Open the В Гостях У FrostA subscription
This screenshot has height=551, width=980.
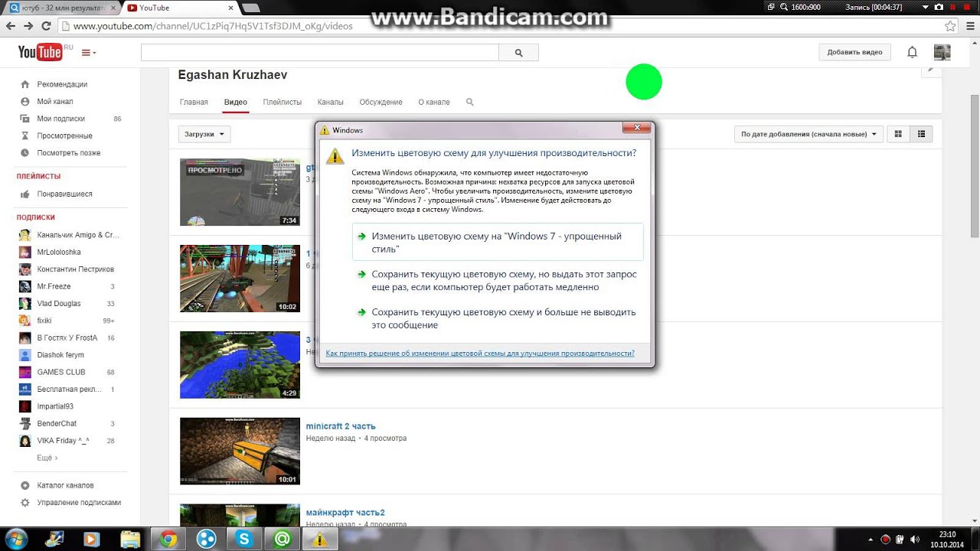67,337
